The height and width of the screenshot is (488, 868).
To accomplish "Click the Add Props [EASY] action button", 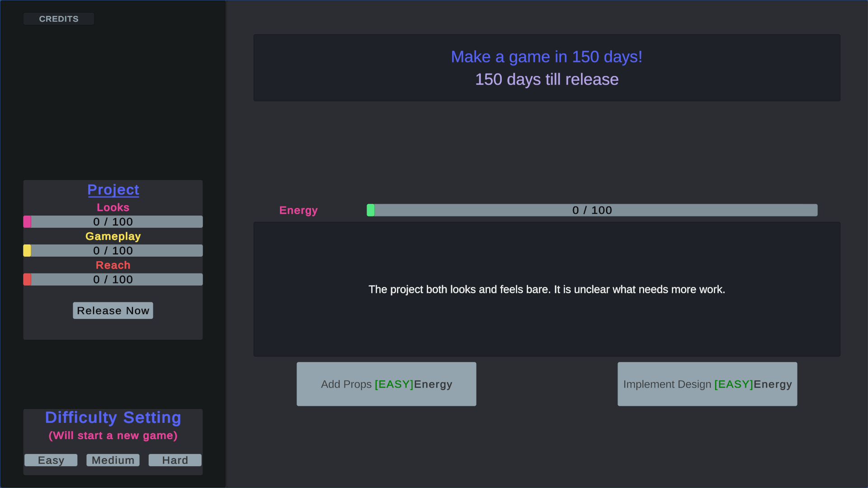I will [386, 384].
